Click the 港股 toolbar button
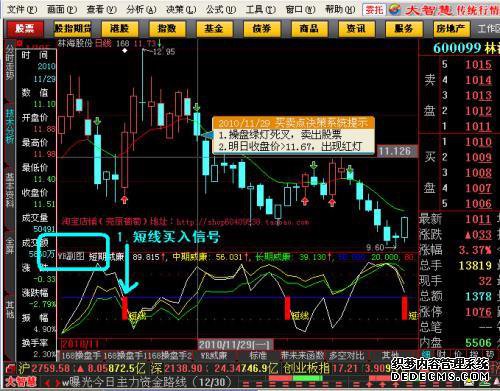500x391 pixels. pyautogui.click(x=120, y=29)
